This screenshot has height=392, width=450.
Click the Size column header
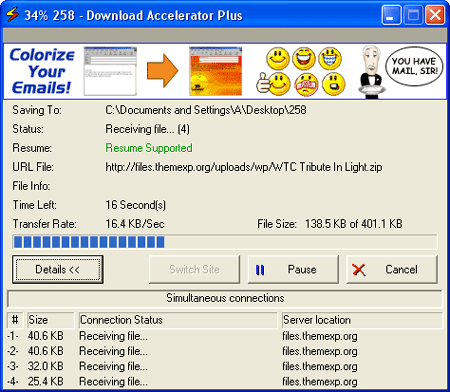click(x=51, y=320)
